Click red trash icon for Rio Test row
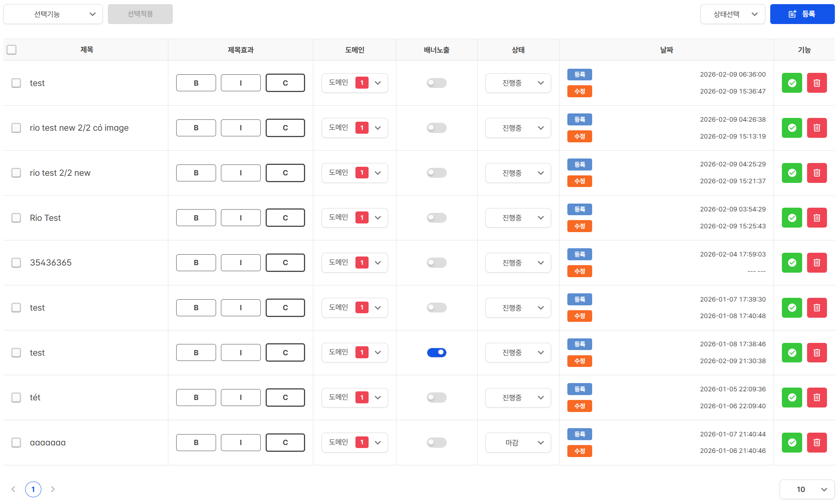 816,218
